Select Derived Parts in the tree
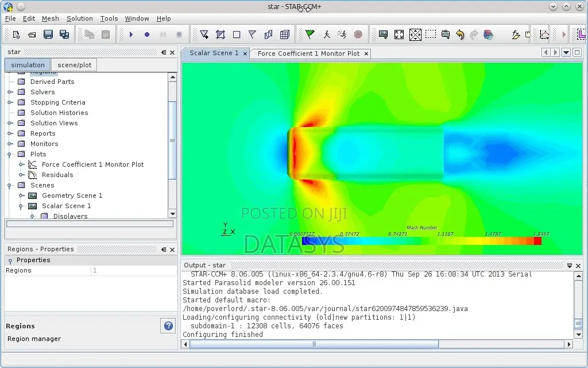The height and width of the screenshot is (368, 588). (x=52, y=82)
